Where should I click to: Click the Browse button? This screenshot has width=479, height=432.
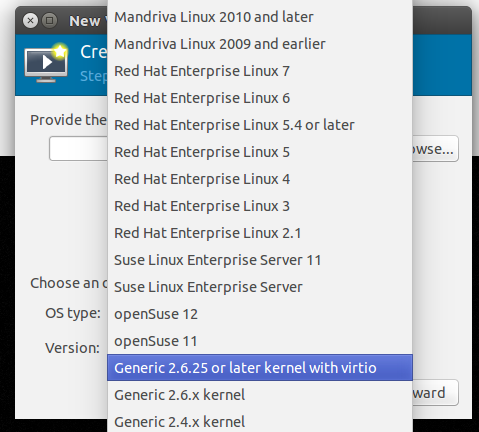point(435,149)
